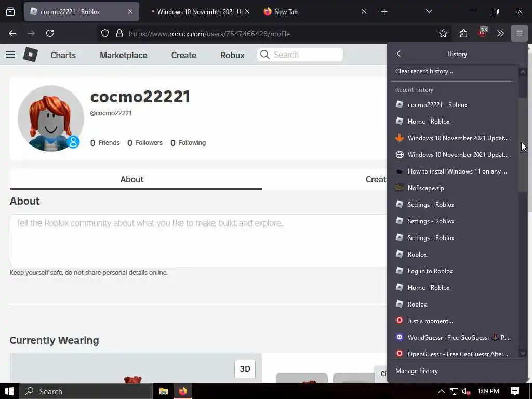Click the cocmo22221 avatar picture
The height and width of the screenshot is (399, 532).
[x=50, y=118]
